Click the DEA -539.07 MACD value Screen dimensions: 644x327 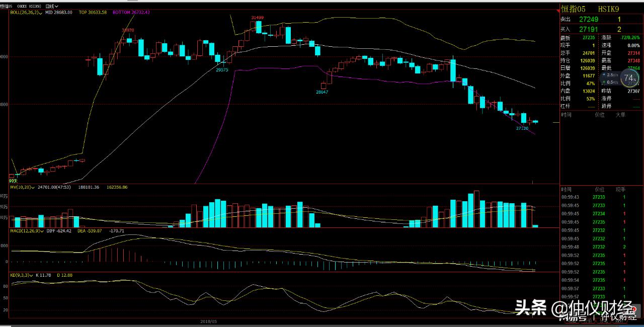click(90, 231)
